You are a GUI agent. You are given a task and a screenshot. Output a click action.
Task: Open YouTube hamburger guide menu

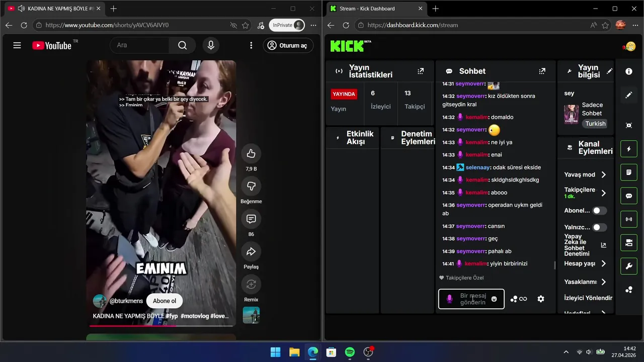(17, 45)
